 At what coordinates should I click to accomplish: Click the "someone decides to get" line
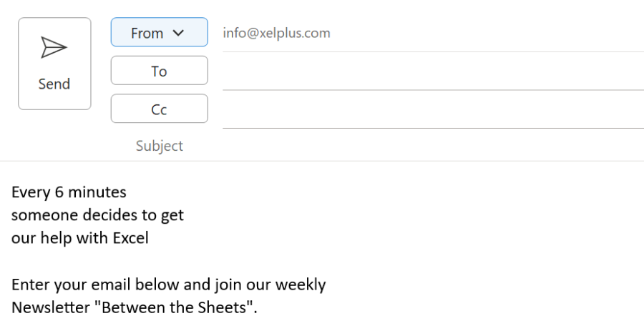point(97,215)
